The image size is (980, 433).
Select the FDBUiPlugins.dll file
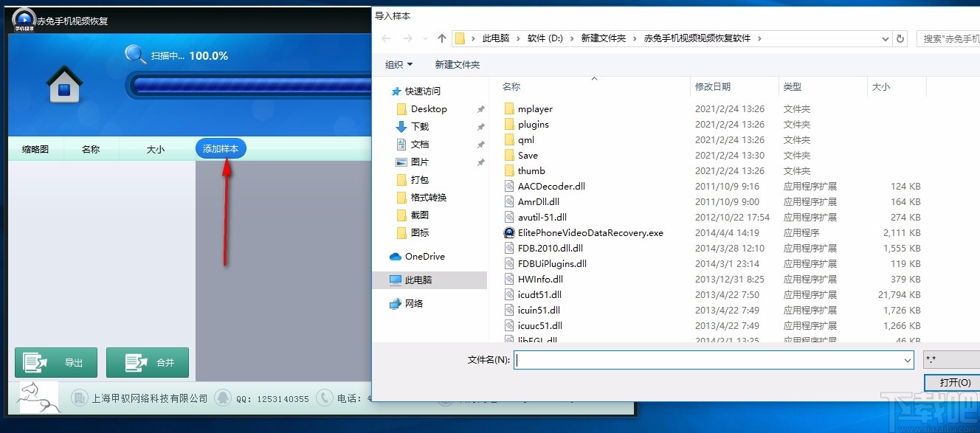[552, 264]
